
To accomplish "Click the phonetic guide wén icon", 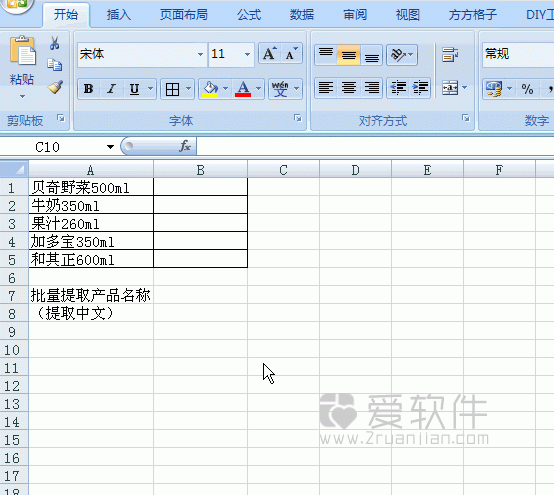I will coord(280,89).
